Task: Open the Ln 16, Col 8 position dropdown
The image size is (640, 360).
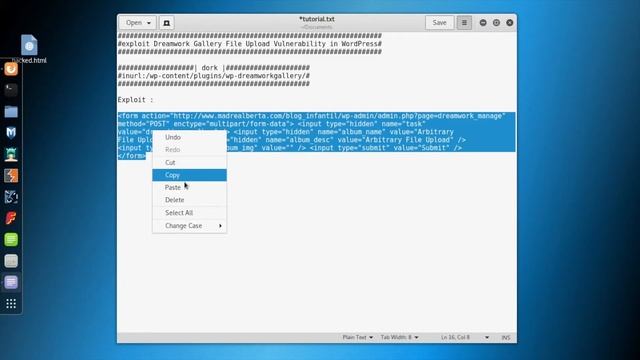Action: (x=464, y=338)
